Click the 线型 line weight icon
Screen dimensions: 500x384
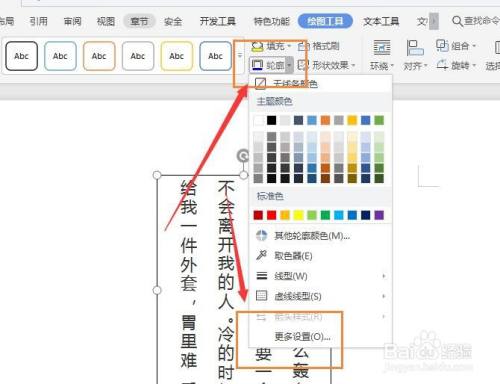pyautogui.click(x=261, y=276)
